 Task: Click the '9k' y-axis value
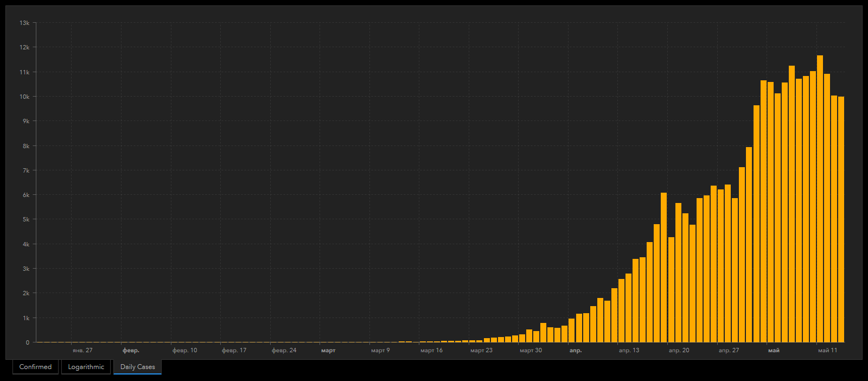click(26, 121)
